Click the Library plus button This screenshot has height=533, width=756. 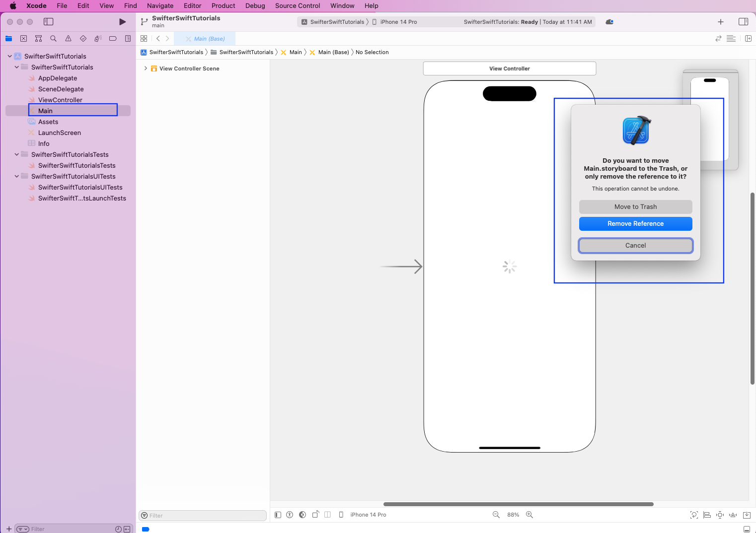coord(721,22)
